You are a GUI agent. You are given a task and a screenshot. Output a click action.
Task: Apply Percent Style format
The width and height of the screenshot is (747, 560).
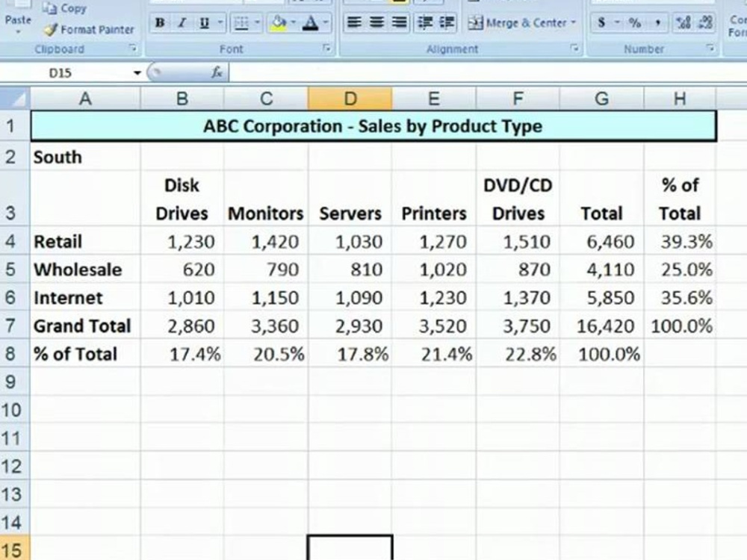(x=634, y=22)
